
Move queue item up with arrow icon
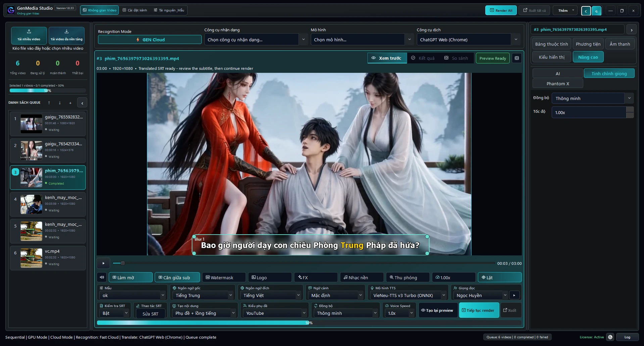pos(49,103)
